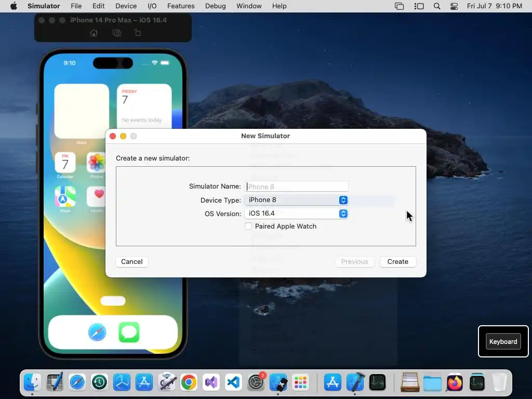Tap the calendar widget showing Friday 7
The image size is (532, 399).
[x=144, y=106]
